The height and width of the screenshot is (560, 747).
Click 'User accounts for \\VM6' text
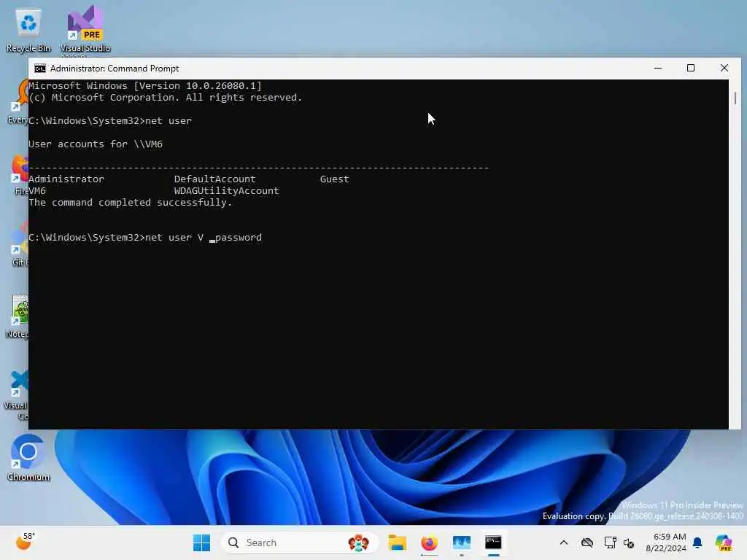point(96,144)
